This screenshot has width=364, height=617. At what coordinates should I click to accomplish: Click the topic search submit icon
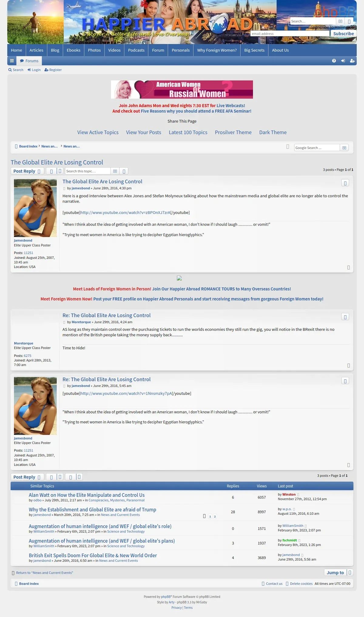115,171
